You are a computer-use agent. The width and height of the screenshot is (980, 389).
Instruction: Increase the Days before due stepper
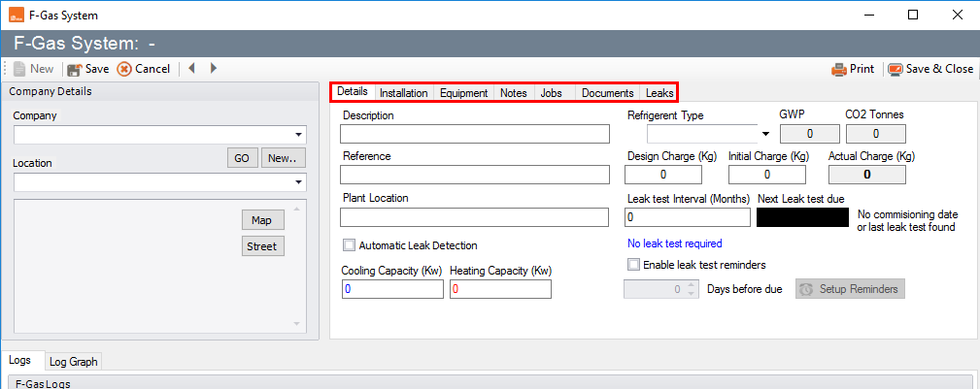(691, 285)
